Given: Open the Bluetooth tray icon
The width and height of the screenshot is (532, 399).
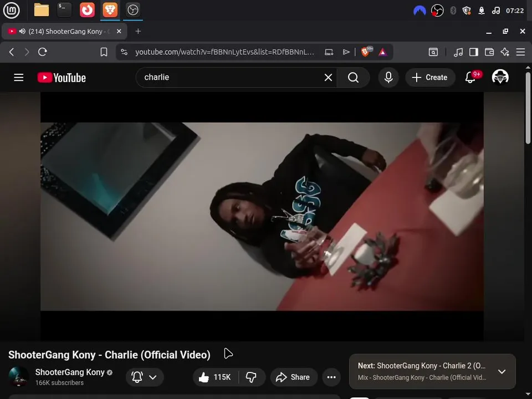Looking at the screenshot, I should click(453, 11).
